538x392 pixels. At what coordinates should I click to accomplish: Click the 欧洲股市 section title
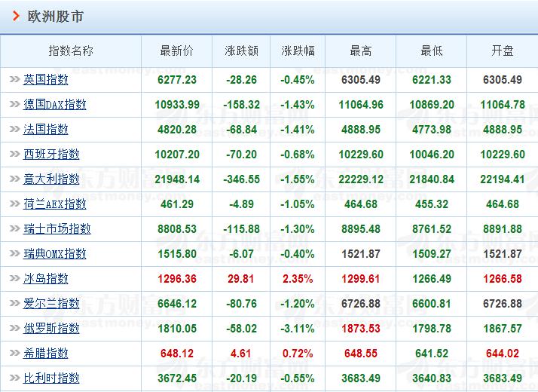[x=55, y=16]
